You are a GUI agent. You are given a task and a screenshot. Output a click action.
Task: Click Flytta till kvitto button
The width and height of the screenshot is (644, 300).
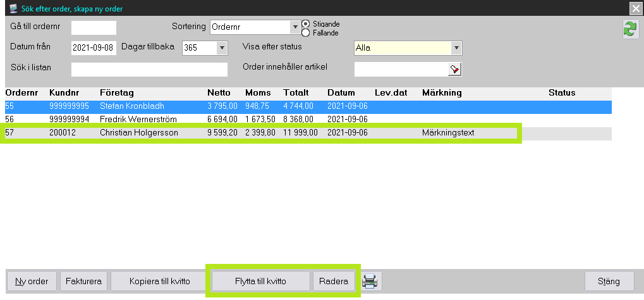click(260, 281)
